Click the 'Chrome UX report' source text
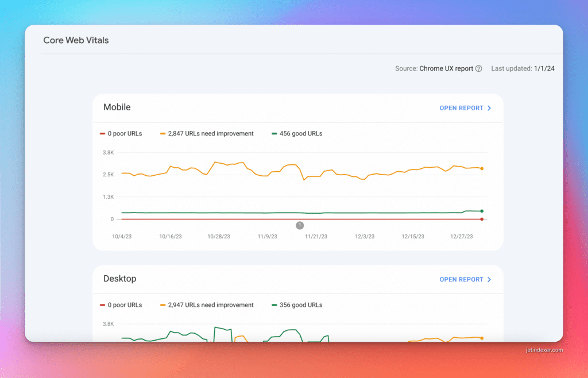Viewport: 588px width, 378px height. [446, 69]
